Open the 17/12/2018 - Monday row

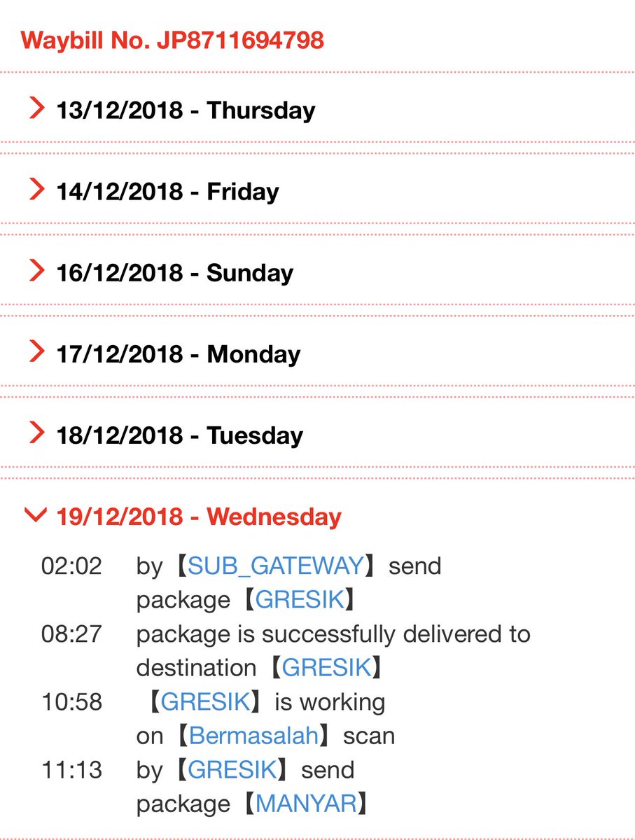click(x=317, y=354)
